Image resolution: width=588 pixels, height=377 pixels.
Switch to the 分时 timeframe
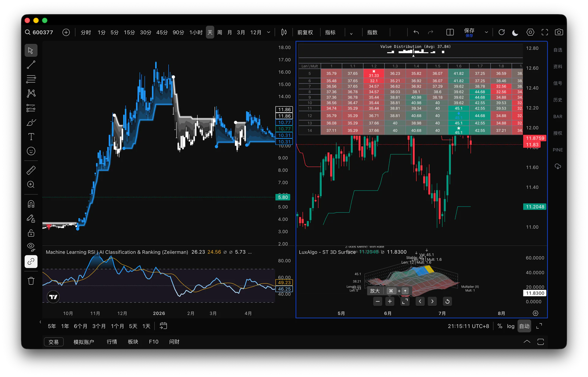point(86,32)
